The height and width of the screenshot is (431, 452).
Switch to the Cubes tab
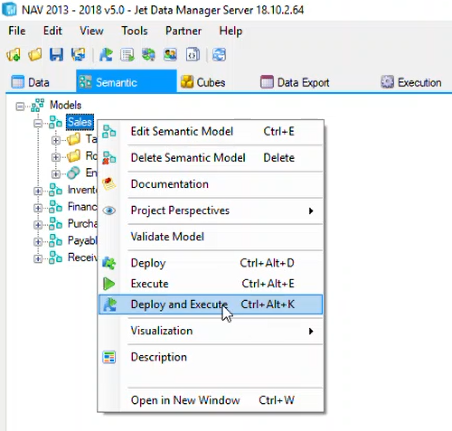[203, 82]
